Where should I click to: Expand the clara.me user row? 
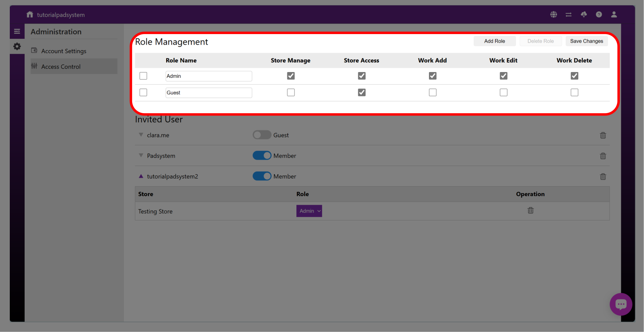141,135
